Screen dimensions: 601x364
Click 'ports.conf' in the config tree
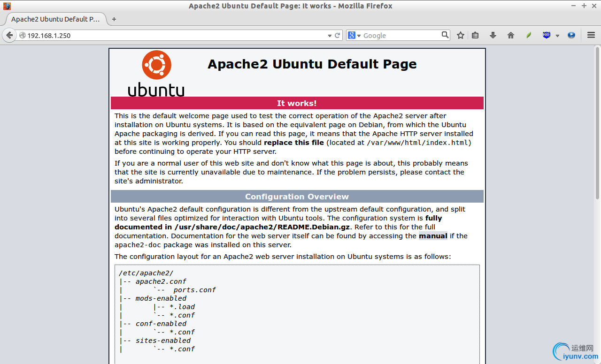194,290
